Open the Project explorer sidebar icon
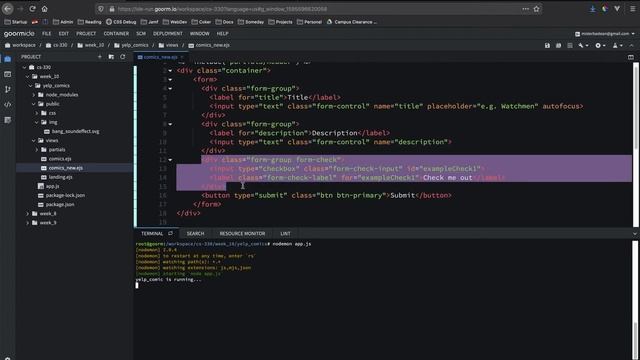This screenshot has height=360, width=640. pyautogui.click(x=8, y=59)
